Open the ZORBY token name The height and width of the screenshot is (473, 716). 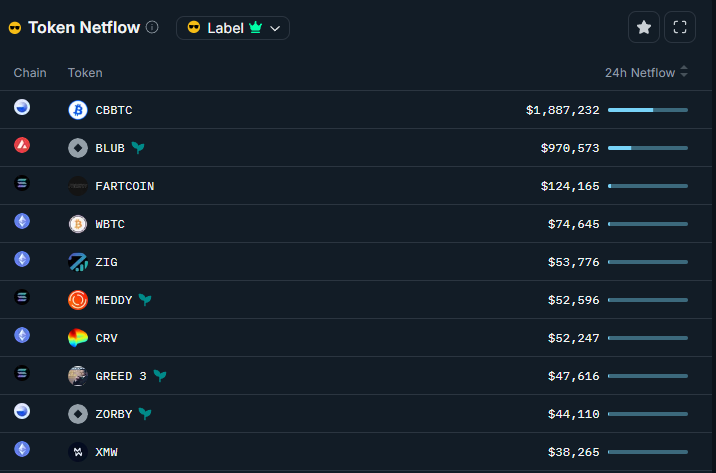pos(114,414)
